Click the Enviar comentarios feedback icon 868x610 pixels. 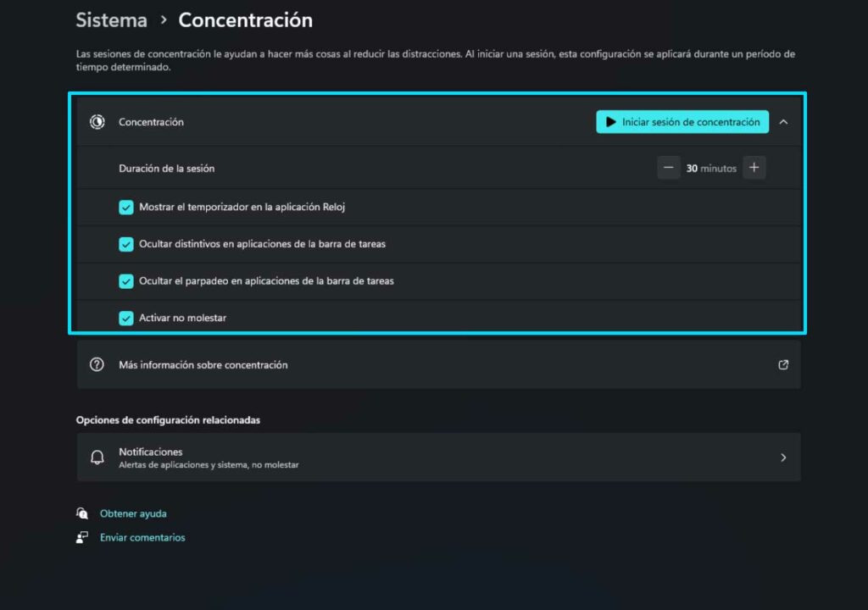click(82, 537)
